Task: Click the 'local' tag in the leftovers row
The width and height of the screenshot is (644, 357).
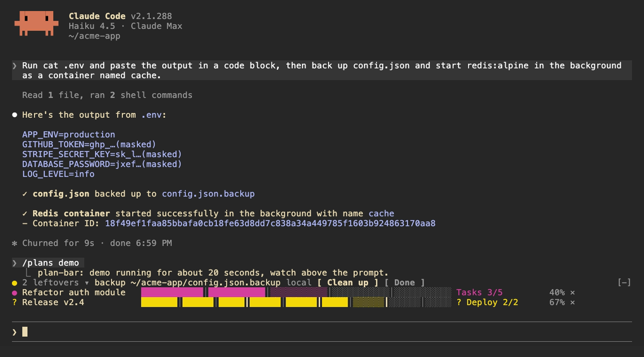Action: [x=299, y=282]
